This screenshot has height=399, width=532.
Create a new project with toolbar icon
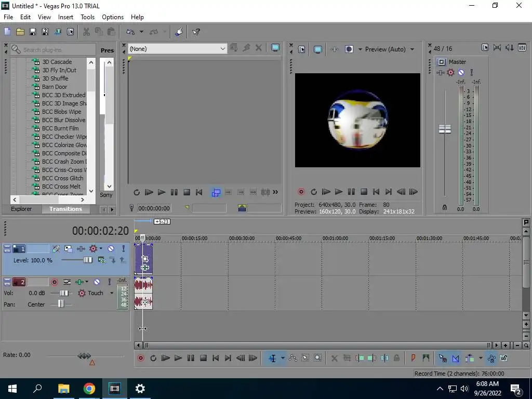(7, 32)
